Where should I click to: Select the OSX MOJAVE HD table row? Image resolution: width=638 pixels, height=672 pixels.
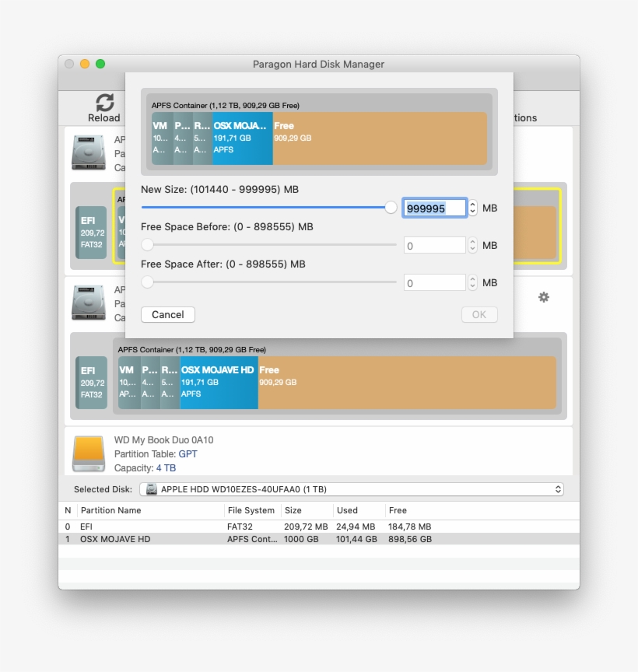coord(319,539)
